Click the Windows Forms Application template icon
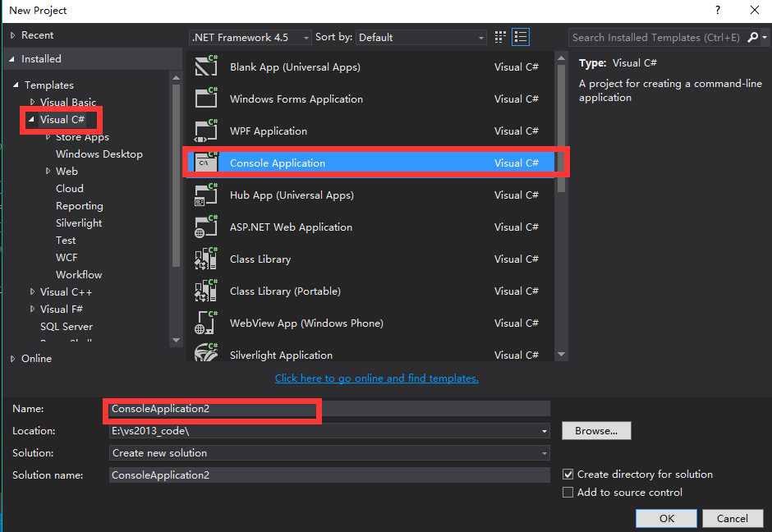The height and width of the screenshot is (532, 772). point(206,98)
